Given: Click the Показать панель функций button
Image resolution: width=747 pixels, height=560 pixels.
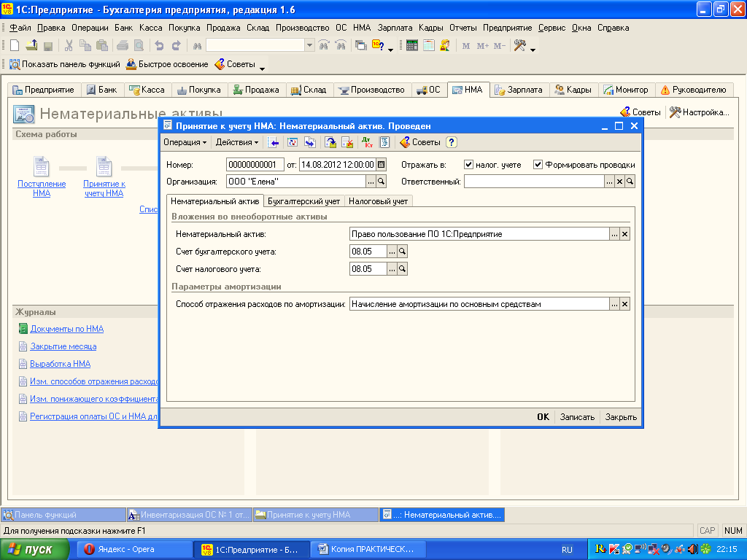Looking at the screenshot, I should [65, 64].
